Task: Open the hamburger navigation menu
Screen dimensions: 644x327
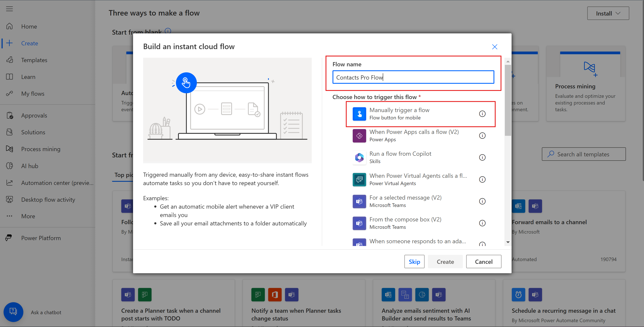Action: (x=9, y=9)
